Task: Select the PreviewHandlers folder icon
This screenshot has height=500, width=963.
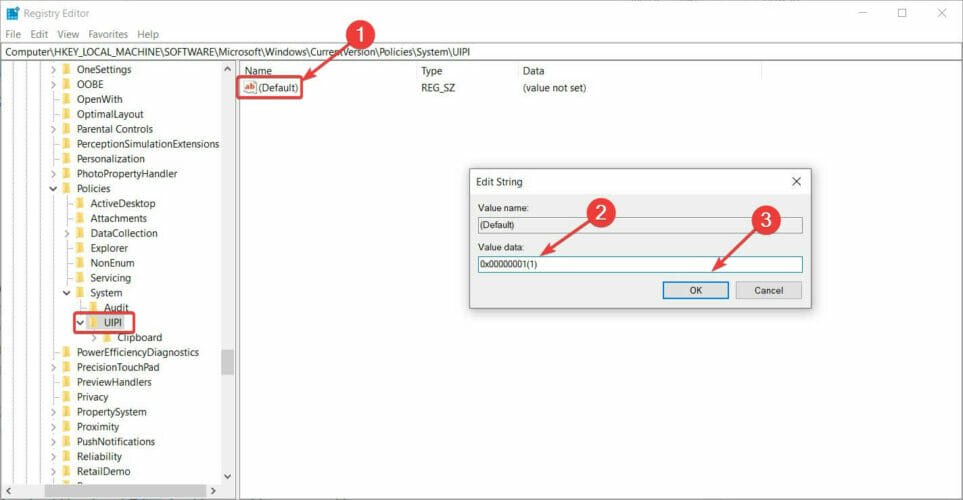Action: coord(66,382)
